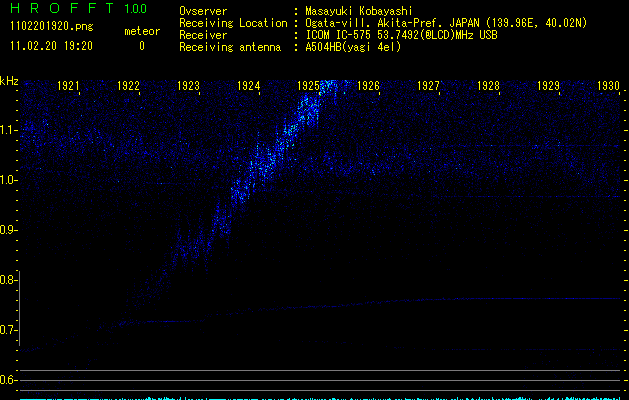Click the Receiving Location label
The height and width of the screenshot is (400, 629).
[x=233, y=23]
